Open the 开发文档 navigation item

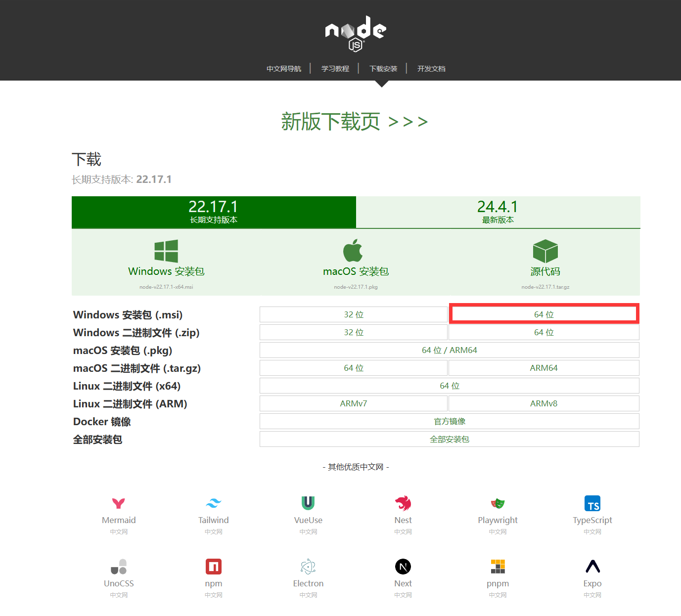coord(431,69)
